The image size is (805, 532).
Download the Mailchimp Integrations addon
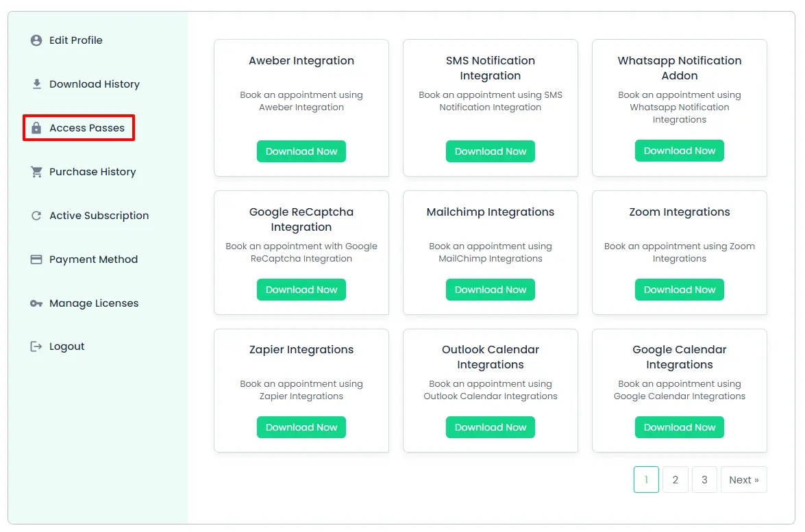[x=490, y=290]
